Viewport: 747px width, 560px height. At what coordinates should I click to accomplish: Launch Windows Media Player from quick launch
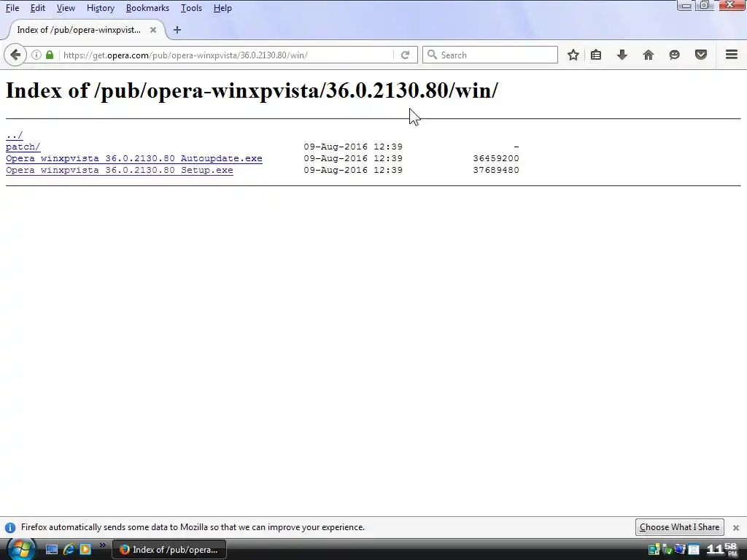(85, 550)
